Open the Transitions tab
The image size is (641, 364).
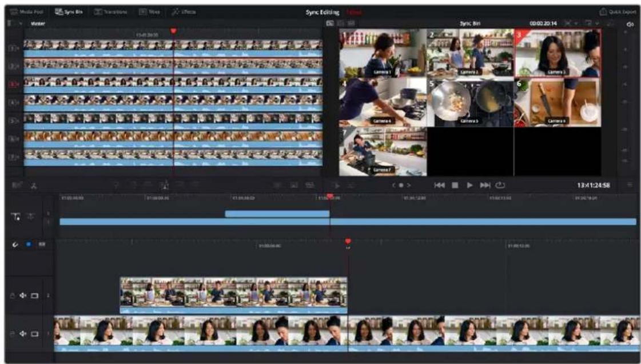click(x=112, y=12)
